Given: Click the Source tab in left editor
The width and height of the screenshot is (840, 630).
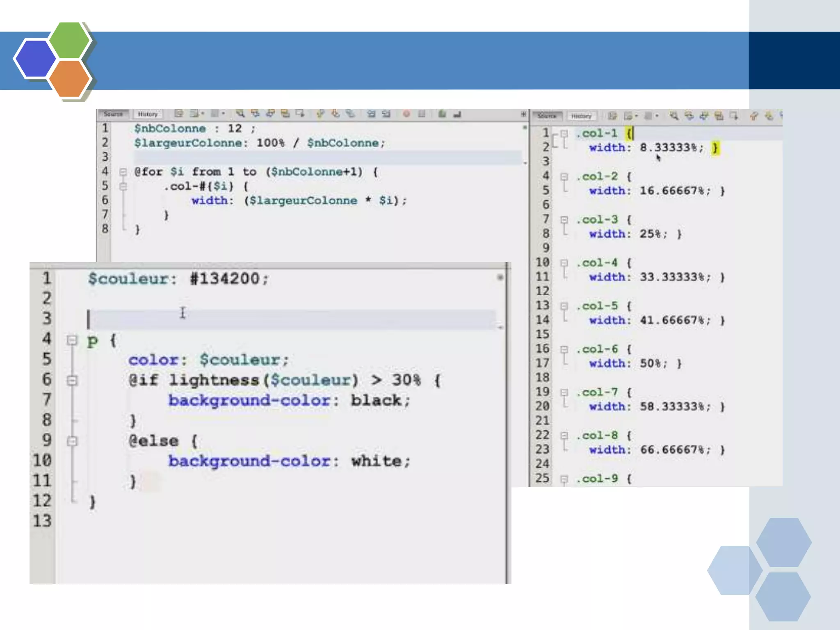Looking at the screenshot, I should click(x=113, y=114).
